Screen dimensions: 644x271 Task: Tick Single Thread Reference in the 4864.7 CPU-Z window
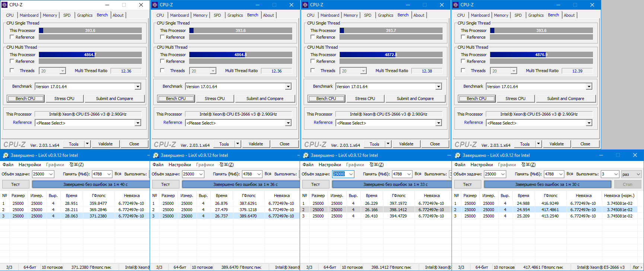[x=12, y=37]
